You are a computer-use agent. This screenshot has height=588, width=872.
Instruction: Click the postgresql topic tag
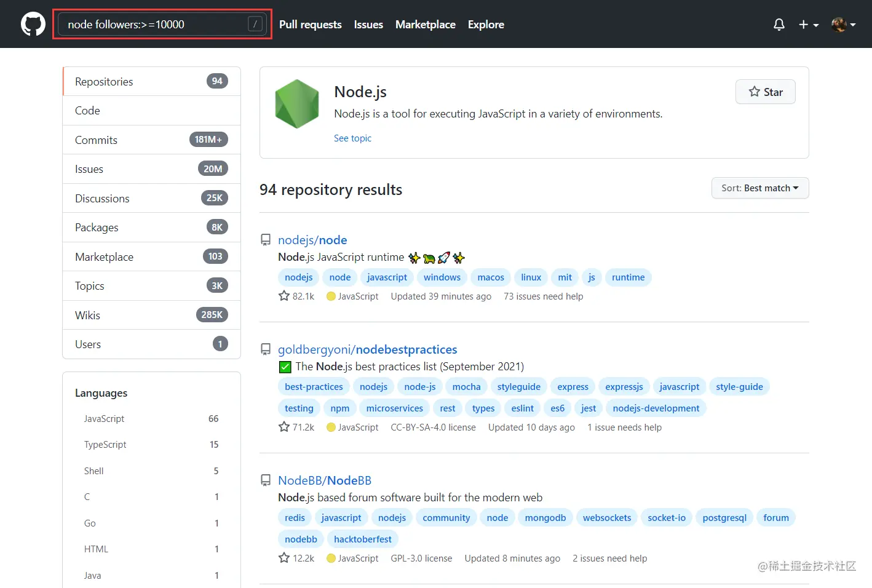tap(724, 518)
